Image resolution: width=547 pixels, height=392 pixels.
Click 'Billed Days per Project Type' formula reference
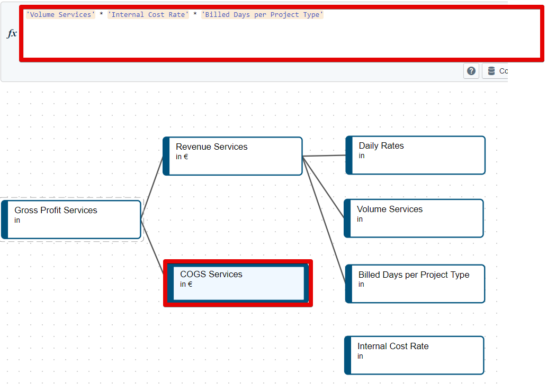click(262, 15)
